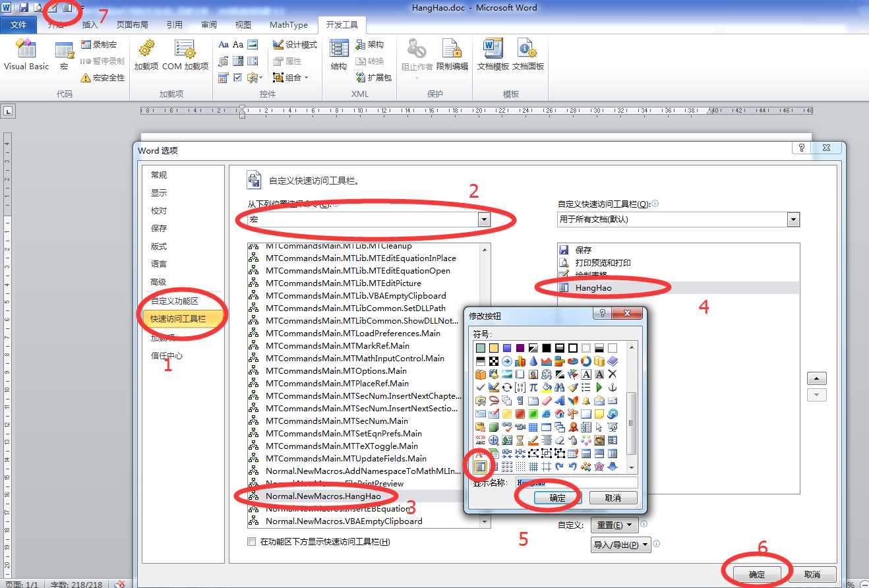Viewport: 869px width, 588px height.
Task: Choose the green play triangle symbol
Action: point(599,387)
